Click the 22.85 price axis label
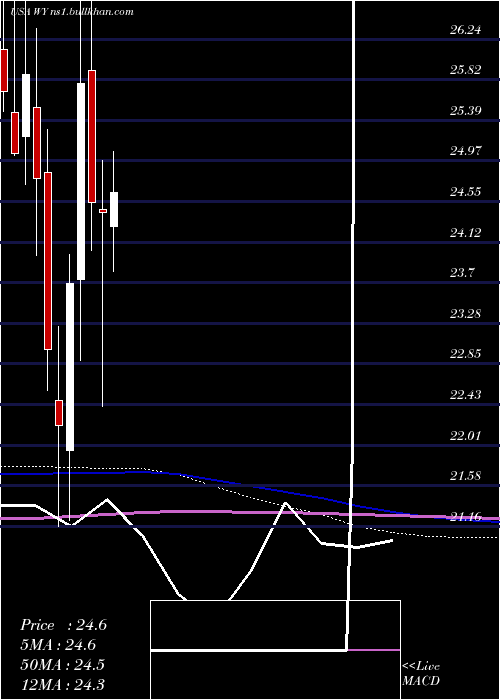 [466, 354]
